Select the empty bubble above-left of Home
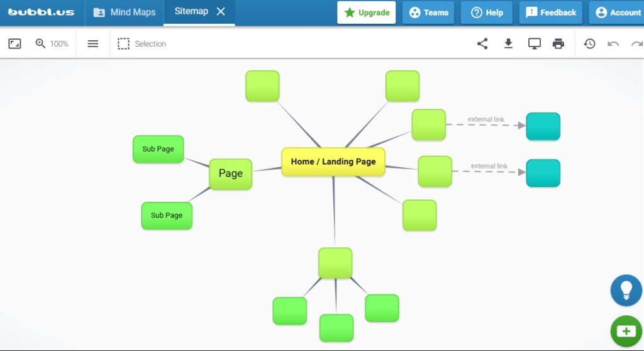 click(x=262, y=86)
